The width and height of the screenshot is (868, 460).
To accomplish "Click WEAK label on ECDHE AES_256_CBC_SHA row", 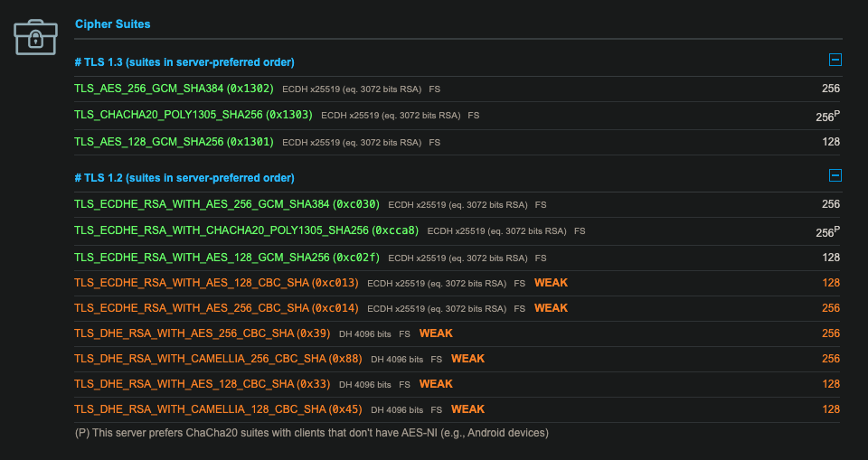I will [x=551, y=308].
